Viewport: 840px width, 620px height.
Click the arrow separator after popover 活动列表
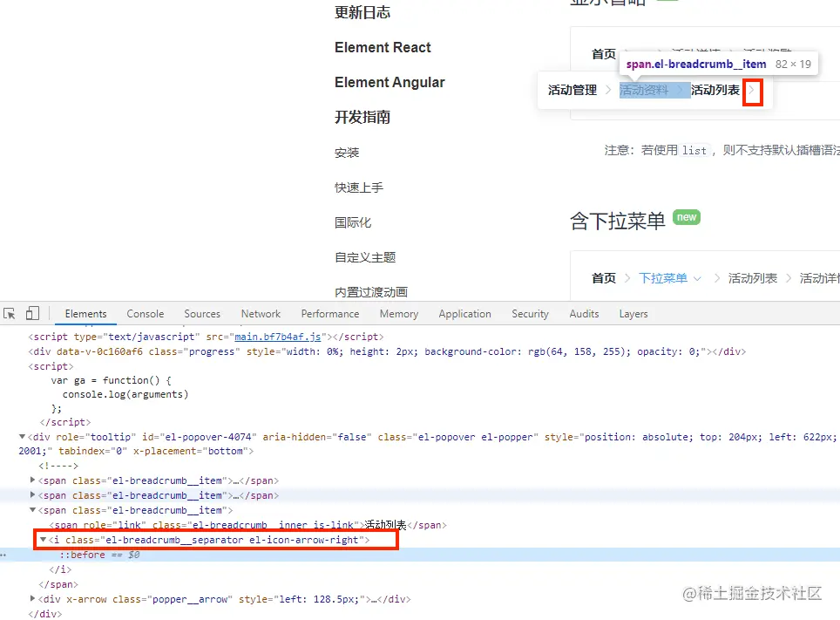(x=752, y=91)
